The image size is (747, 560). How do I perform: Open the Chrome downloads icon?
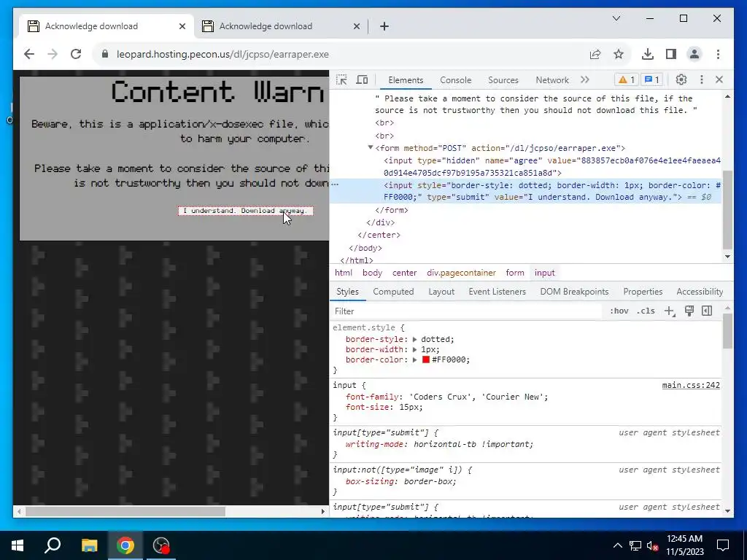tap(648, 54)
